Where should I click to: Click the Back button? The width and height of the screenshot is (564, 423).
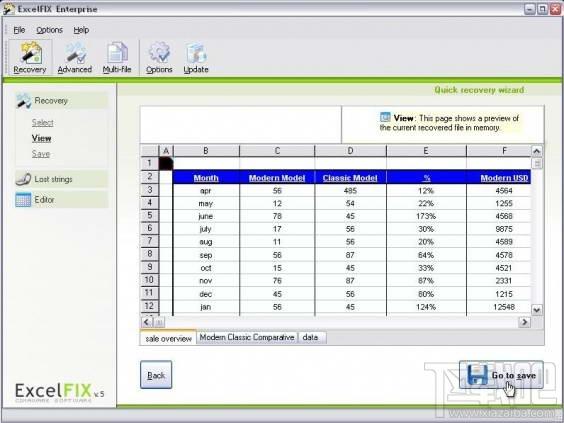point(156,375)
